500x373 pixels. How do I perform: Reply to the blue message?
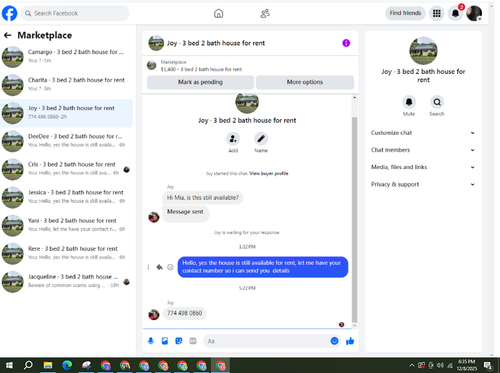click(x=159, y=267)
